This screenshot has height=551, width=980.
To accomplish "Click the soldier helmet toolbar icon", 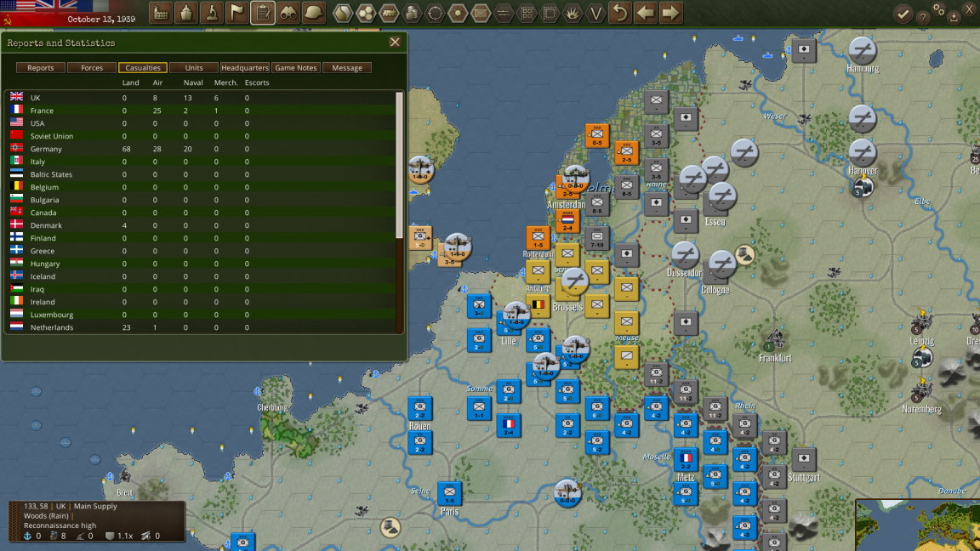I will [x=314, y=13].
